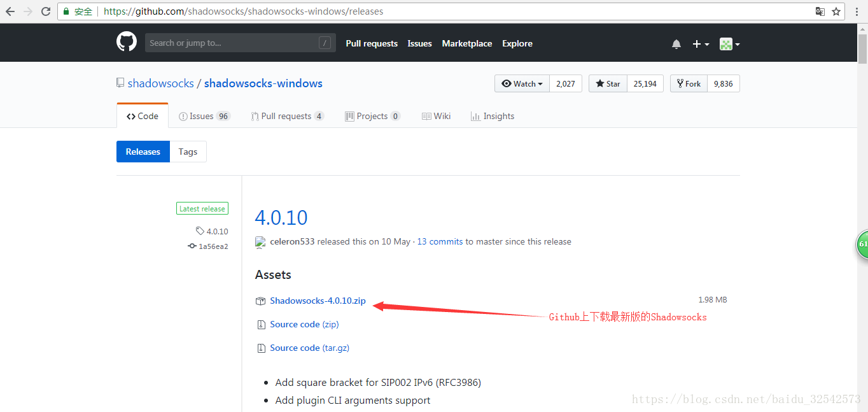Click the Search or jump to field
The height and width of the screenshot is (412, 868).
[240, 43]
